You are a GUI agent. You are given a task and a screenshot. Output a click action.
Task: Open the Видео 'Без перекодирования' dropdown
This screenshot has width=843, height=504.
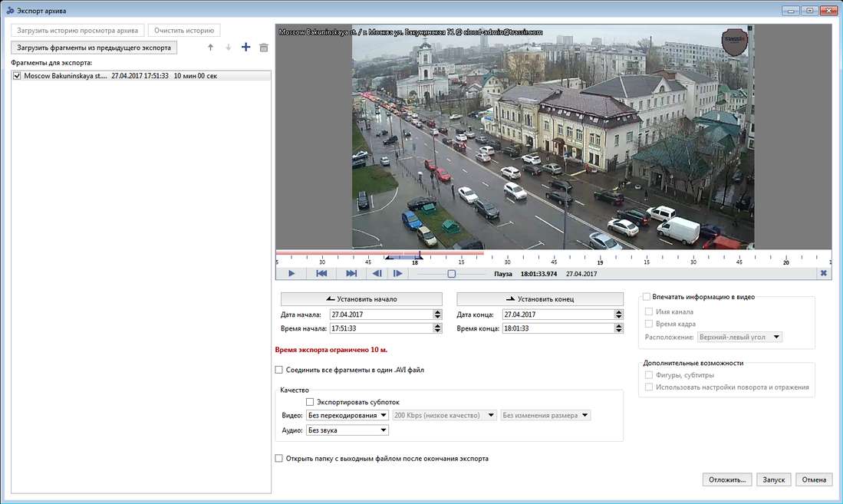pos(347,416)
